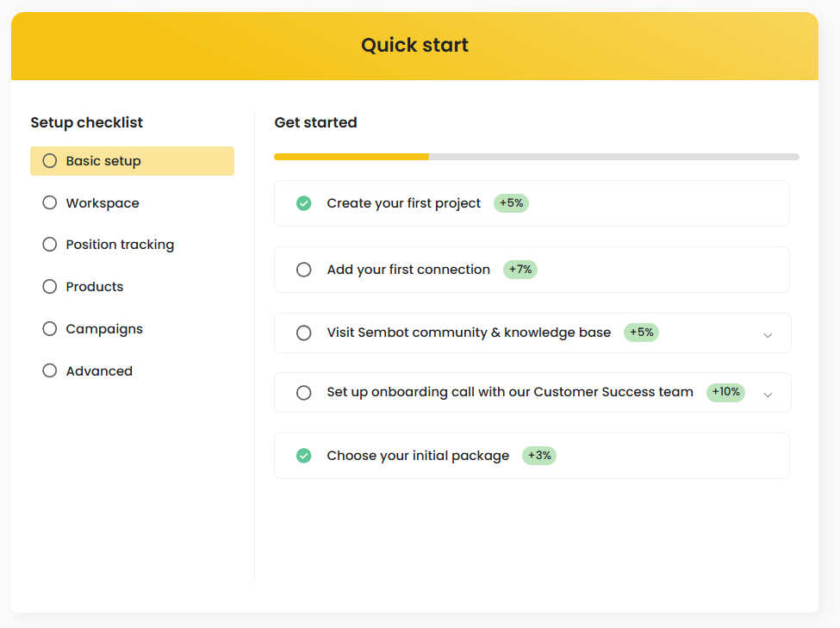The height and width of the screenshot is (628, 840).
Task: Click the +5% badge on first project
Action: 511,203
